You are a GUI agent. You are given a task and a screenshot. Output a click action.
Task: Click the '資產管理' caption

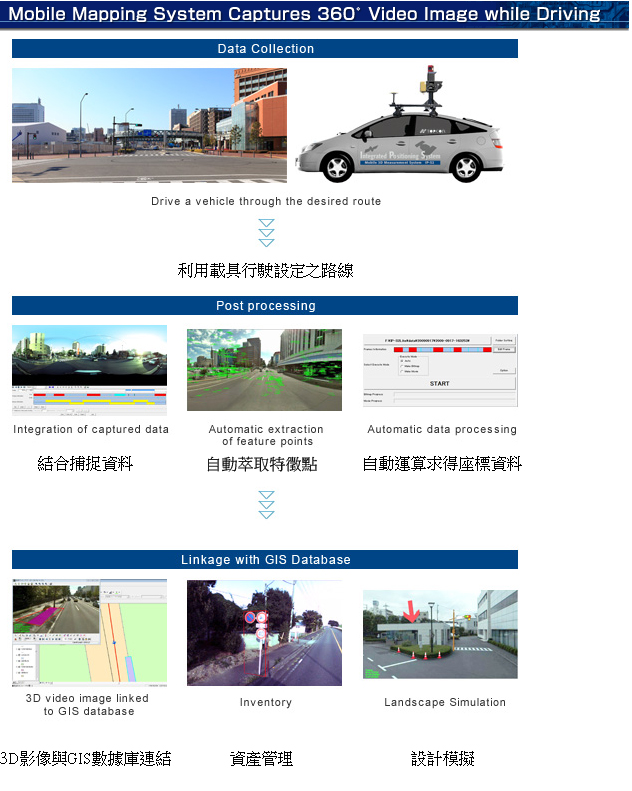(261, 759)
